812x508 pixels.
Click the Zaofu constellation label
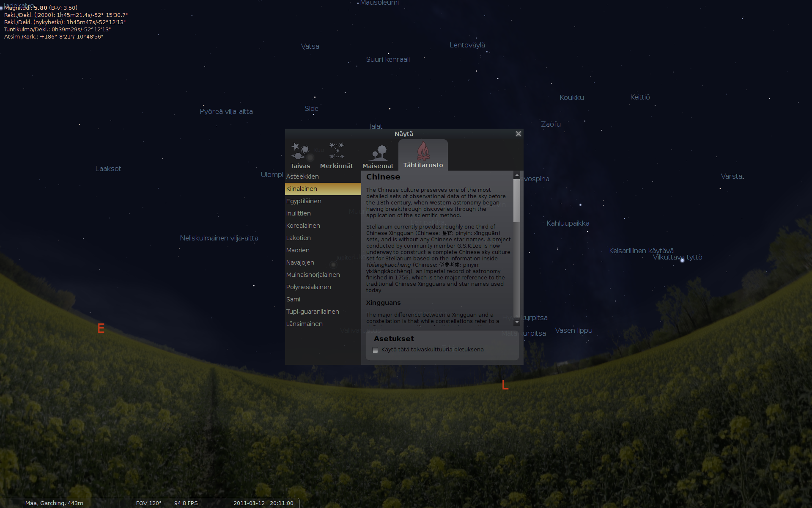551,124
